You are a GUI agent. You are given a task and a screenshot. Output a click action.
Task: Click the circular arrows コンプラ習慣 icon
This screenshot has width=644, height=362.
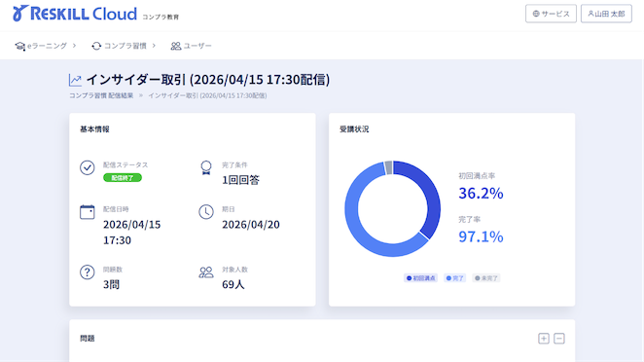[x=96, y=46]
